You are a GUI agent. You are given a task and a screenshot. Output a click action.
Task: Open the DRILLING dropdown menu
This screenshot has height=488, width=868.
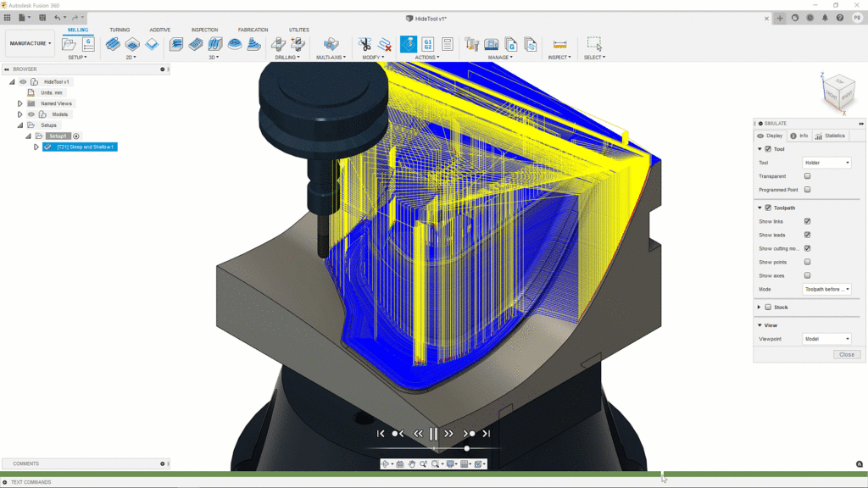click(287, 58)
